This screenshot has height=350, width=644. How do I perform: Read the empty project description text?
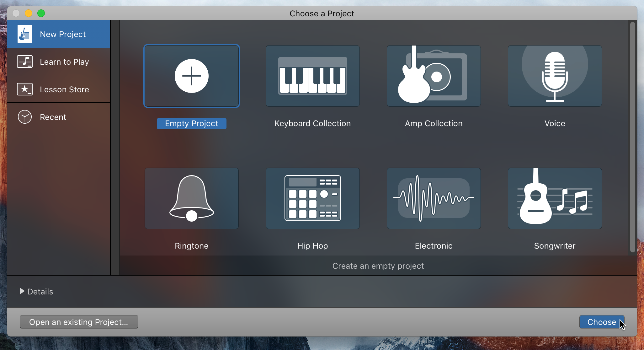click(378, 266)
